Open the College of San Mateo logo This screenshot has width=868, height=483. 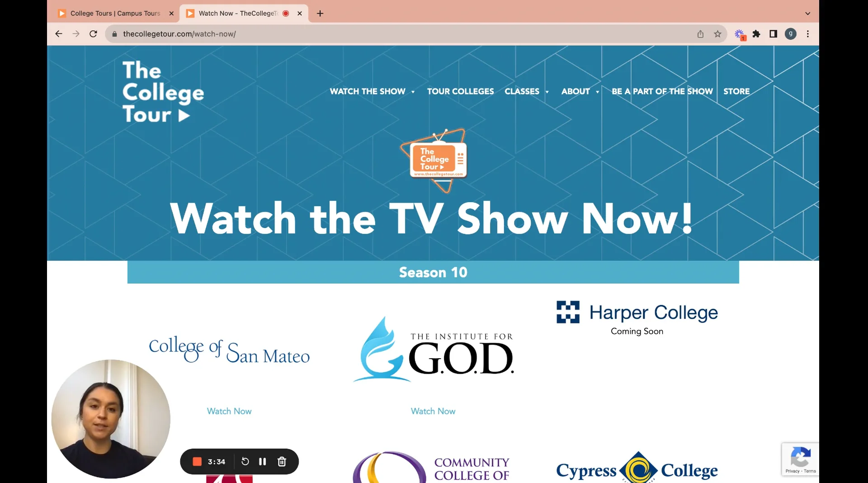coord(229,350)
